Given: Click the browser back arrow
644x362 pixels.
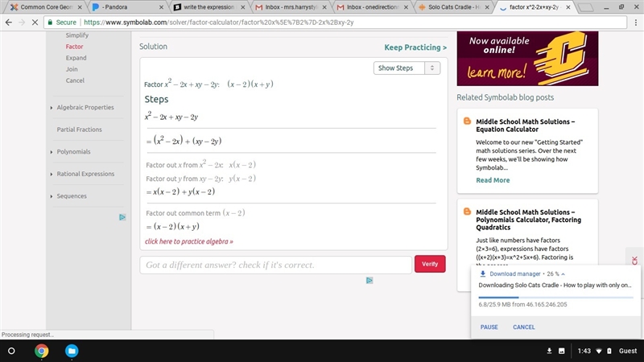Looking at the screenshot, I should point(9,23).
